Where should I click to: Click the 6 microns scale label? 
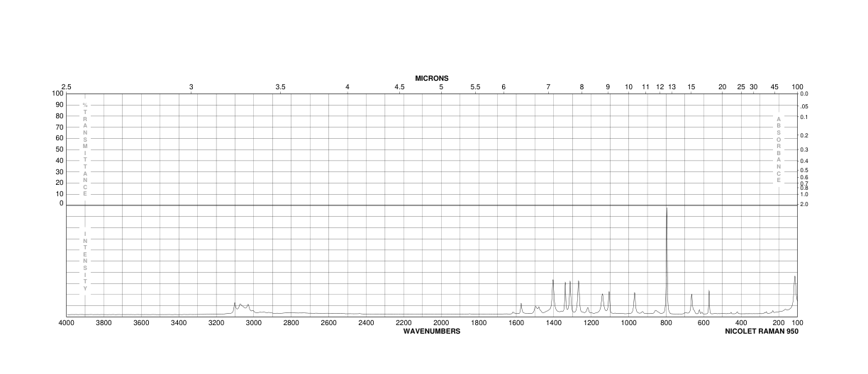(503, 87)
